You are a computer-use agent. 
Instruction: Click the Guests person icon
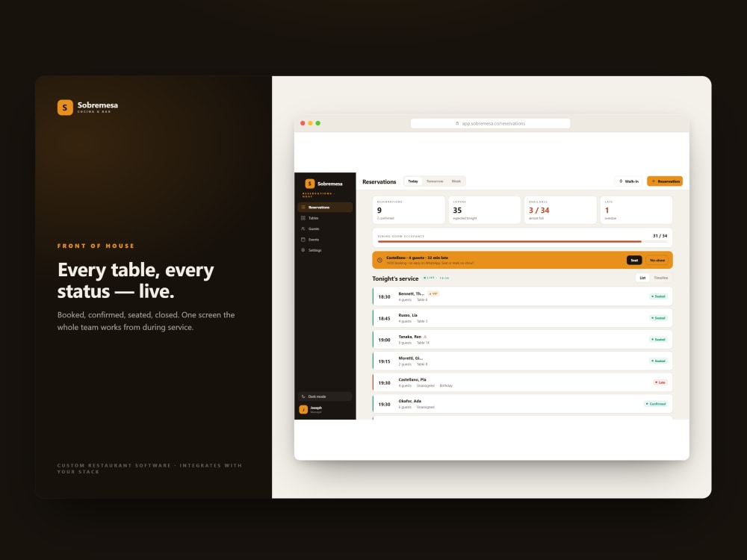(x=303, y=228)
